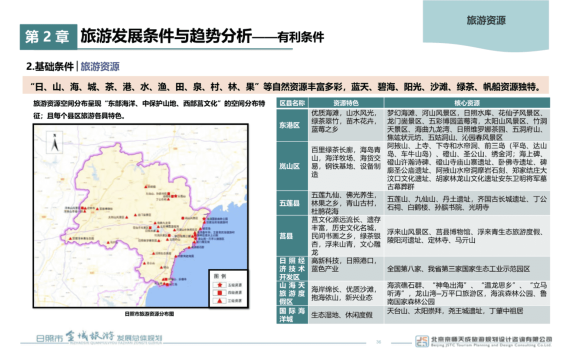Click the core resources cell starting with 浮来山风景区

click(x=467, y=236)
